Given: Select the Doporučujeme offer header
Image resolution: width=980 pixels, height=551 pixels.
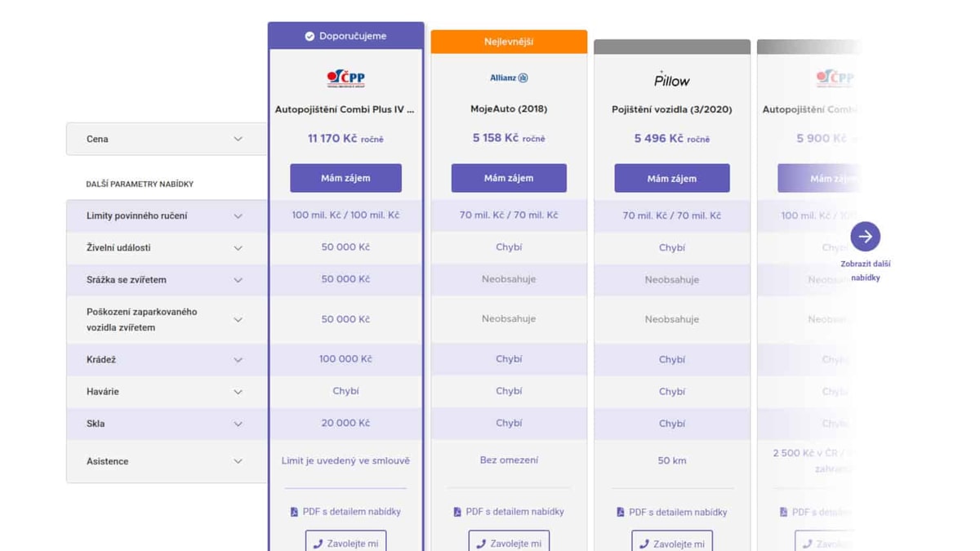Looking at the screenshot, I should point(345,36).
